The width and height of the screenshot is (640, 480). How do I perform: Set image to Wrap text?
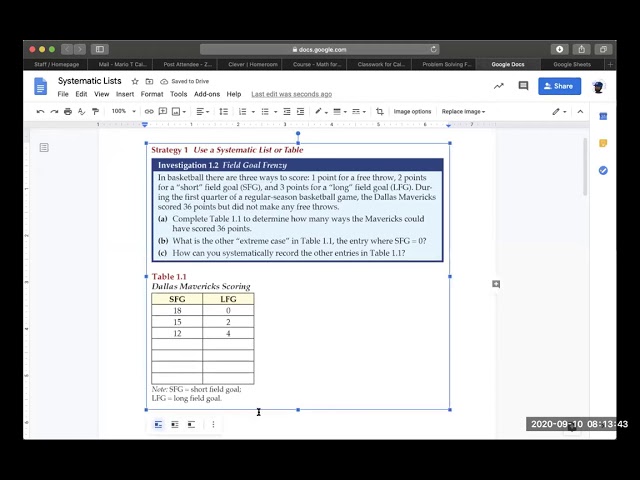(x=175, y=424)
